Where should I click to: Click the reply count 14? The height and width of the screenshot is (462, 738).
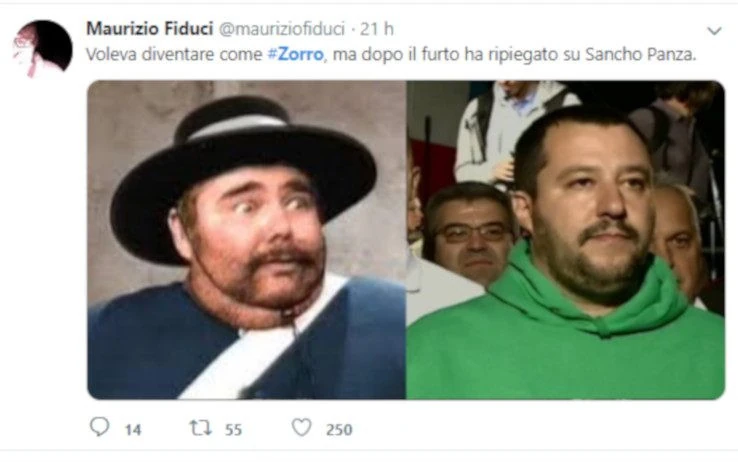coord(133,430)
